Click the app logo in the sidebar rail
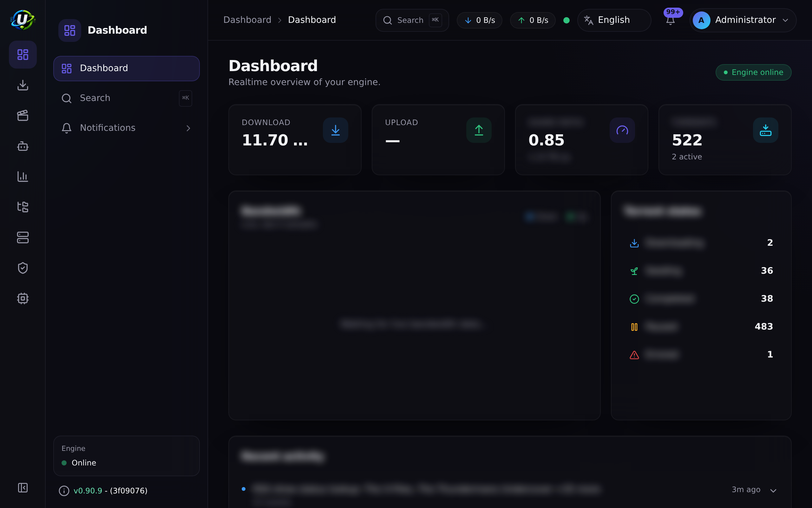 click(23, 20)
